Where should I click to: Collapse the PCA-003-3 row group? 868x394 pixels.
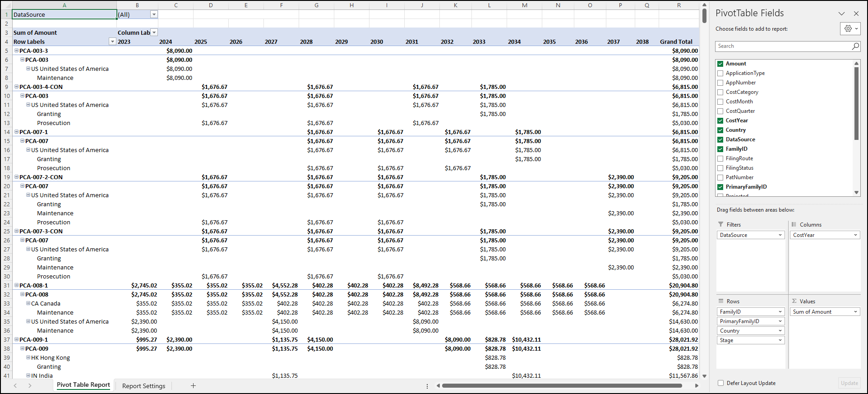click(x=17, y=51)
